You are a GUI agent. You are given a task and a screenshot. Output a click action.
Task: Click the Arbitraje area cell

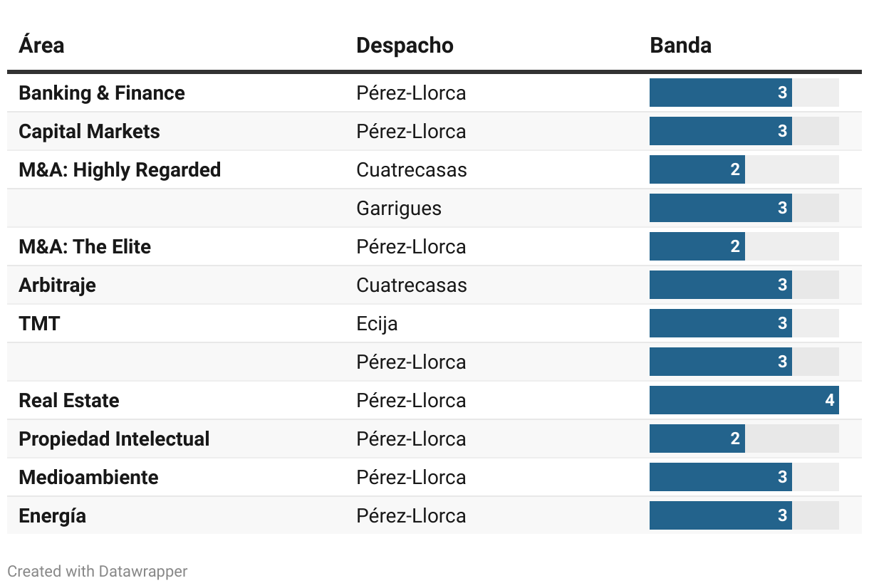[x=57, y=285]
